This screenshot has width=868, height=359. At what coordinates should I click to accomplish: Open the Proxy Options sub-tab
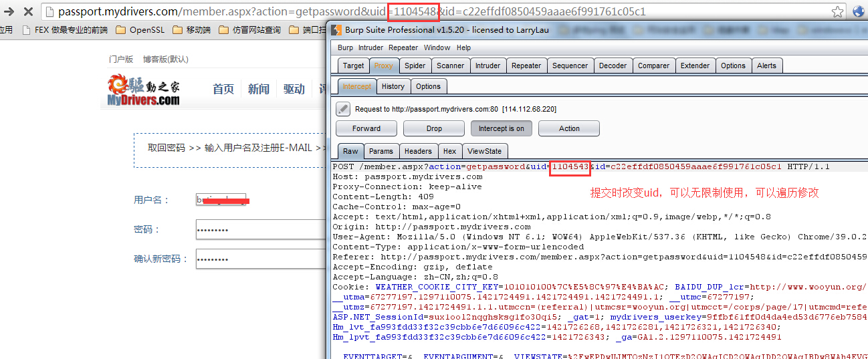tap(428, 86)
